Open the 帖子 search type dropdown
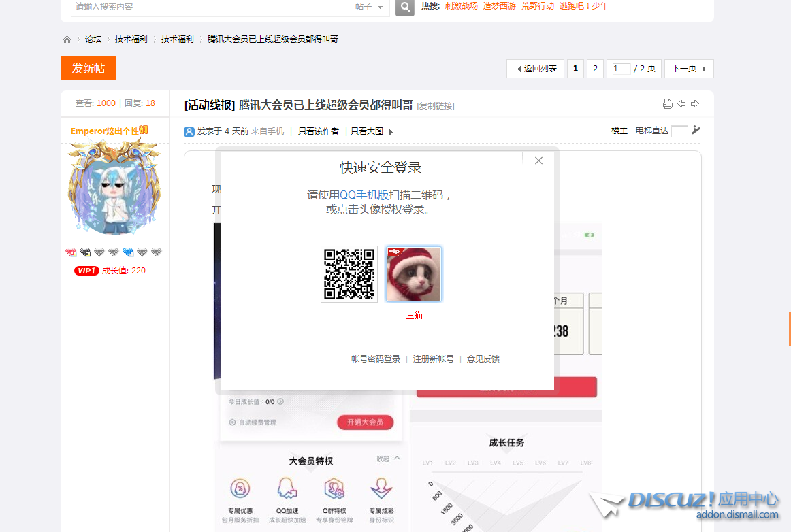 coord(369,7)
